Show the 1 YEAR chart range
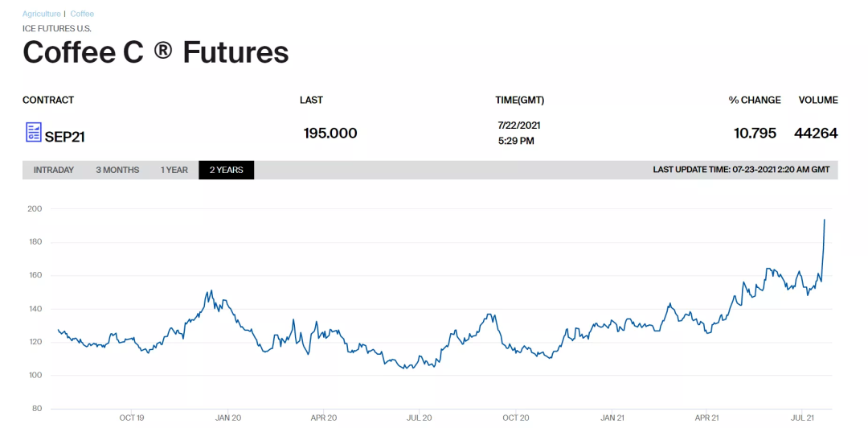This screenshot has height=428, width=868. pos(174,170)
